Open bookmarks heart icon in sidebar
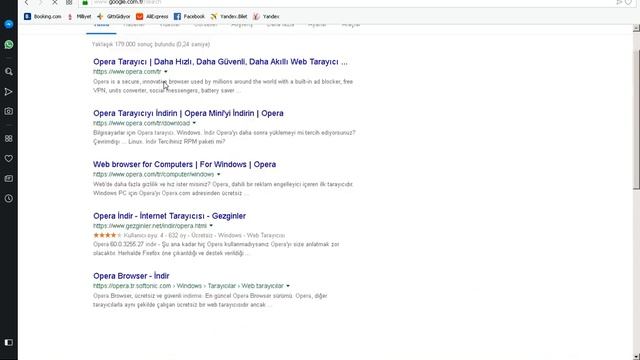 pyautogui.click(x=9, y=158)
